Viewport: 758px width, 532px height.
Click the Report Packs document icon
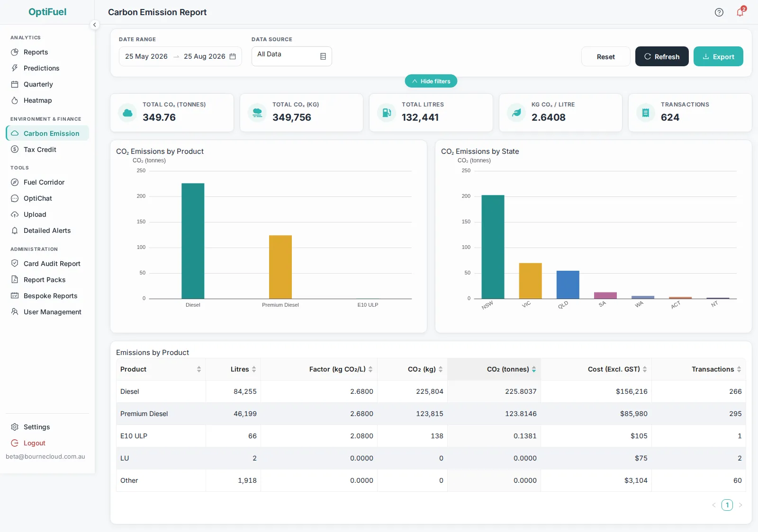tap(15, 280)
